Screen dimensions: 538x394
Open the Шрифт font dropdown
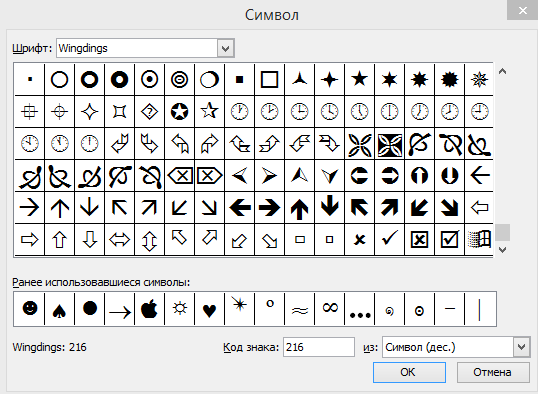click(225, 48)
